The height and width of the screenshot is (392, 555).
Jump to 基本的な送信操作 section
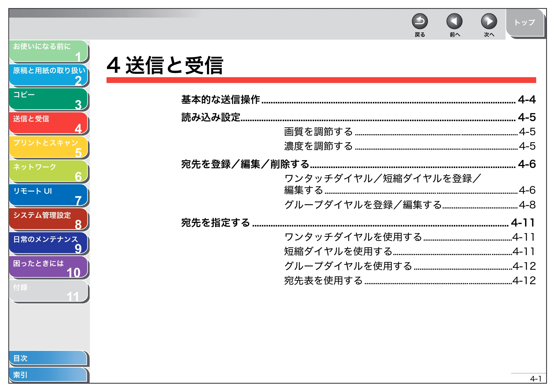coord(358,100)
